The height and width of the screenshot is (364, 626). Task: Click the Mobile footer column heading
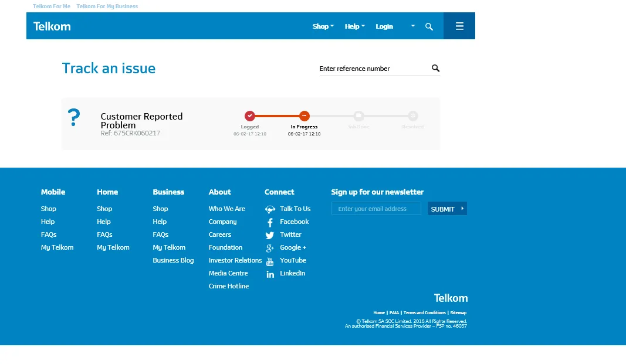coord(53,192)
